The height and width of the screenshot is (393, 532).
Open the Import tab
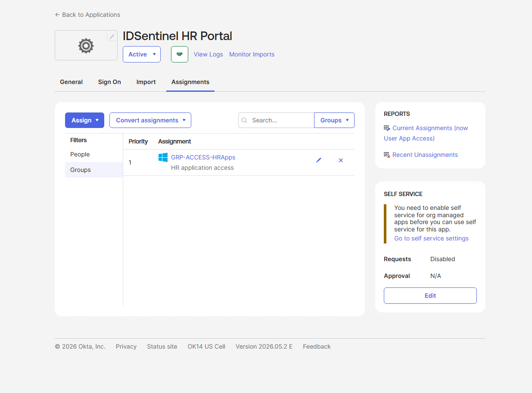[x=146, y=82]
